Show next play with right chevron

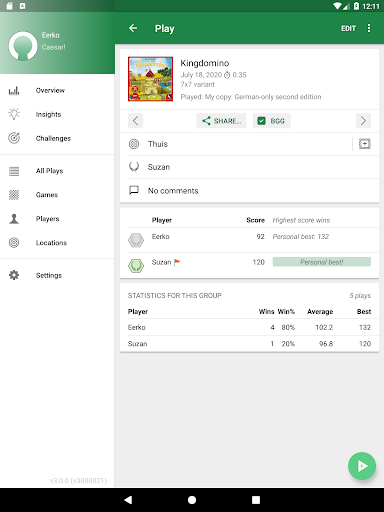tap(363, 121)
